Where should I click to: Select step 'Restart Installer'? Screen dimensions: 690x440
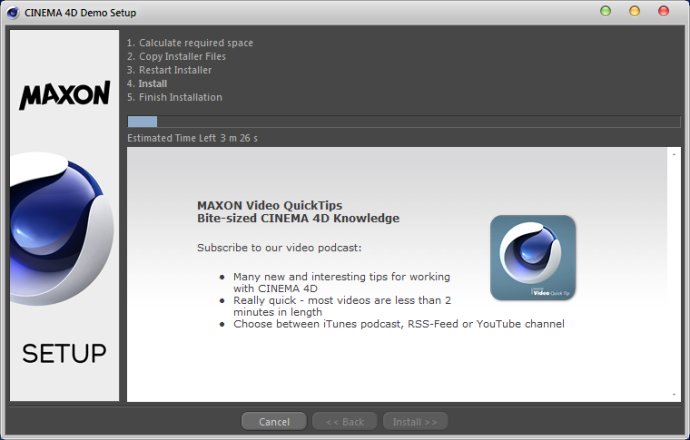(169, 70)
